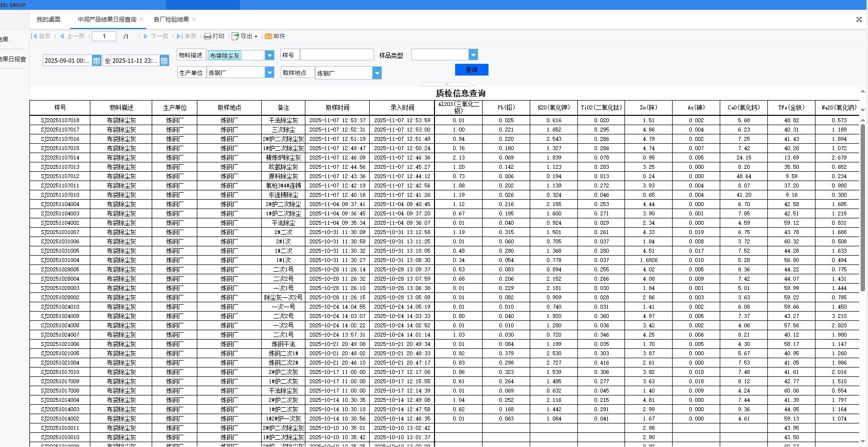Close the 中间产品结果日报查询 tab
This screenshot has height=447, width=868.
(141, 20)
